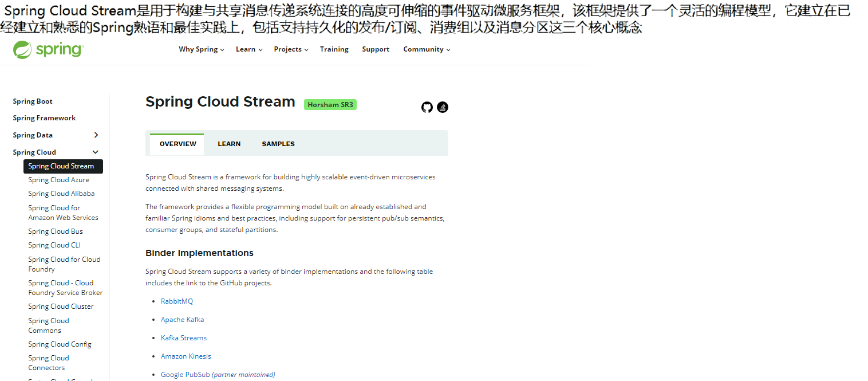Open the Support menu item

[376, 49]
